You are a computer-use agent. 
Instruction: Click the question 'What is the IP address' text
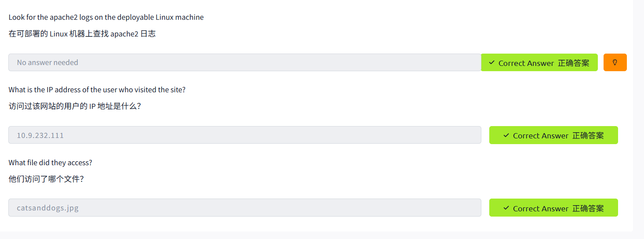[97, 90]
